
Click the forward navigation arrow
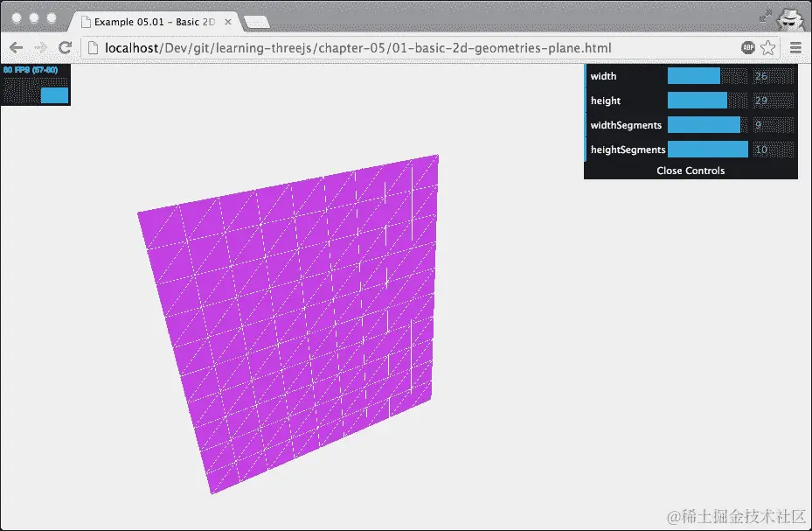40,47
